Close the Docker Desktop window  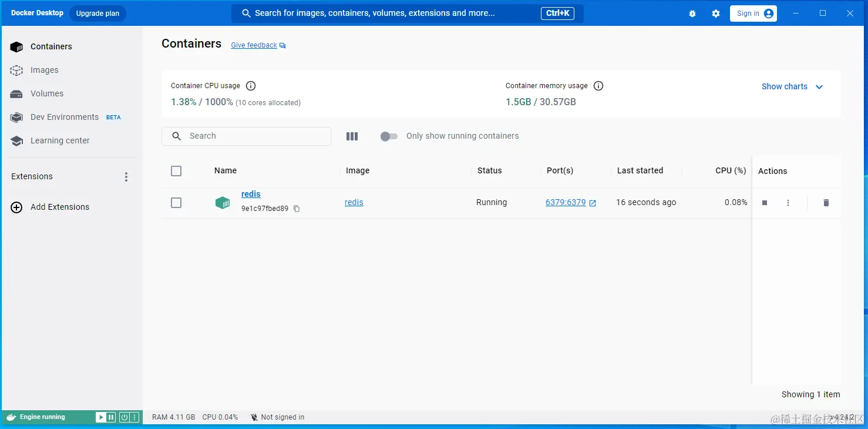[850, 13]
